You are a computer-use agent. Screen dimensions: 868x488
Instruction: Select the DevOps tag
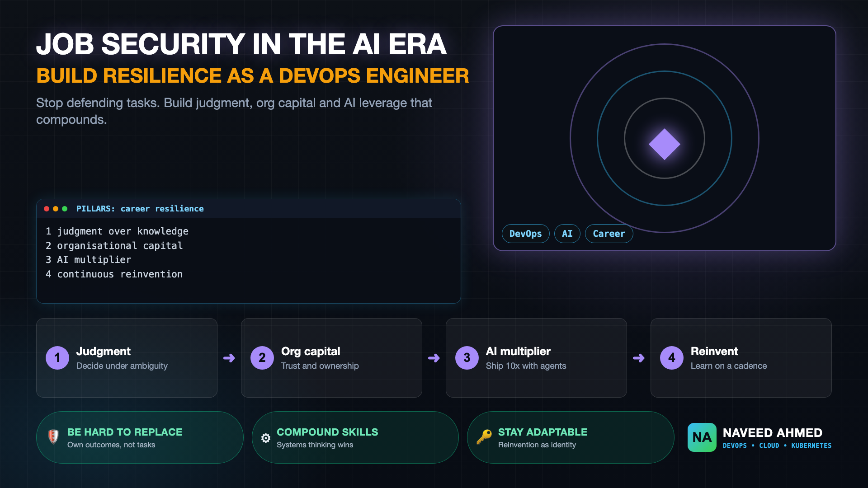tap(525, 234)
